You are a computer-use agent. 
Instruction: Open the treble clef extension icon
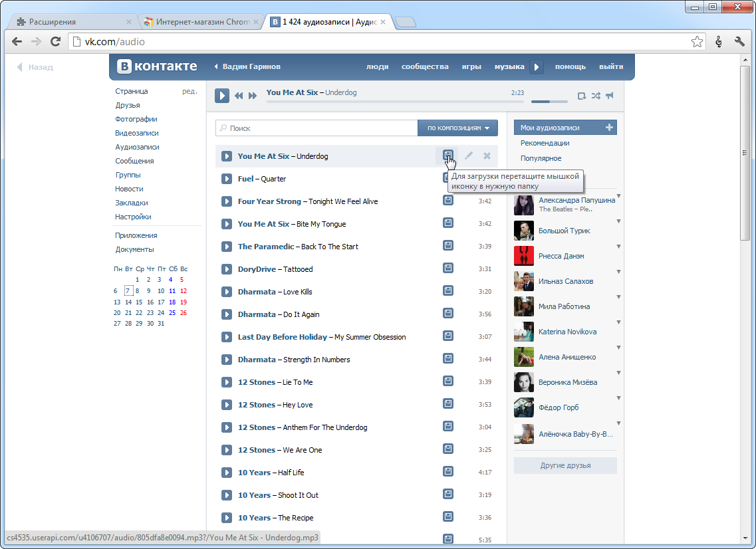point(718,42)
